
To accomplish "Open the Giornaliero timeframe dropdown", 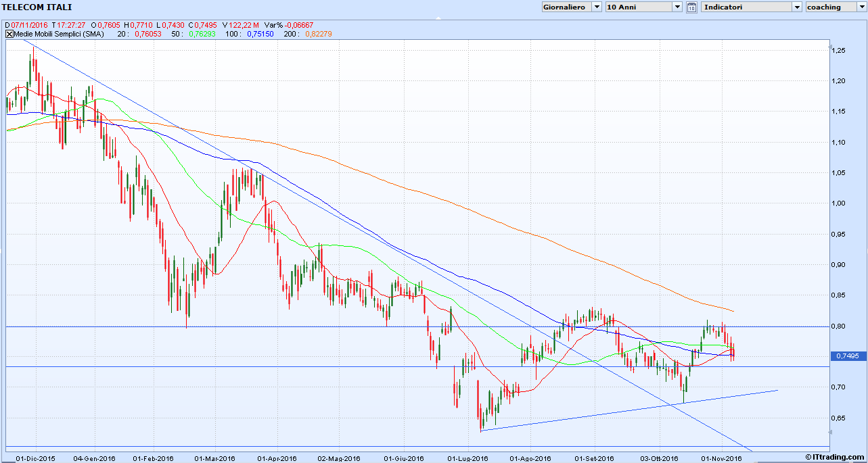I will (x=572, y=7).
